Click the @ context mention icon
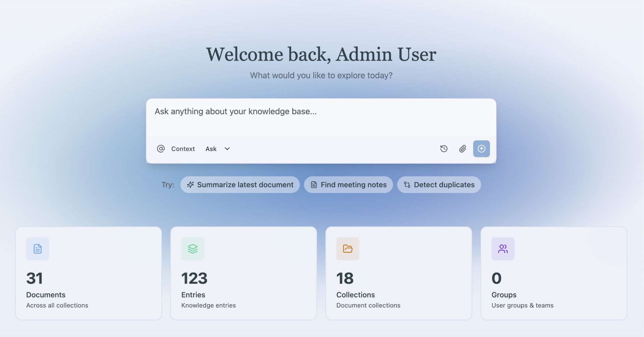This screenshot has width=644, height=337. [161, 149]
